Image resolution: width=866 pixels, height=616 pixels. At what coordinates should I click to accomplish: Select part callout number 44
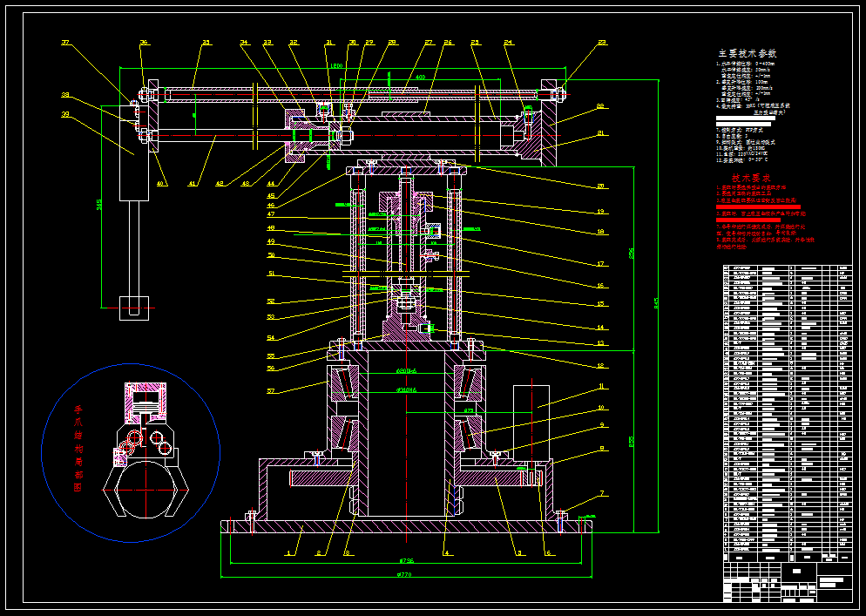click(271, 184)
